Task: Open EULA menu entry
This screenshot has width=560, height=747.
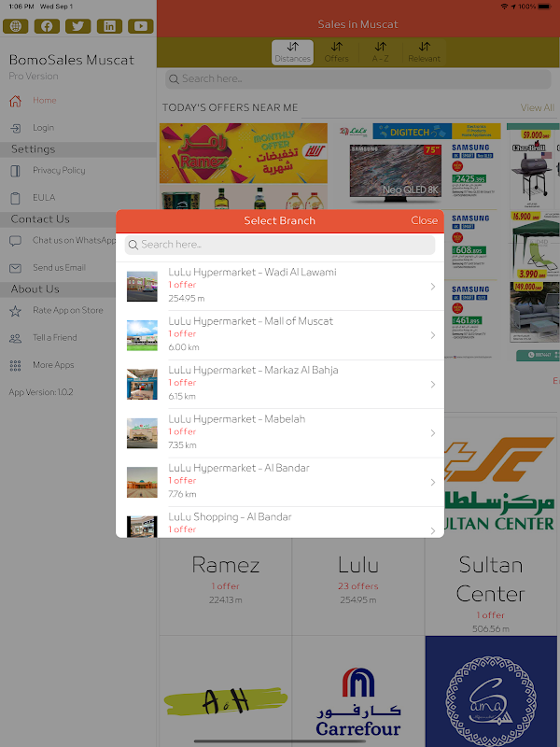Action: (44, 197)
